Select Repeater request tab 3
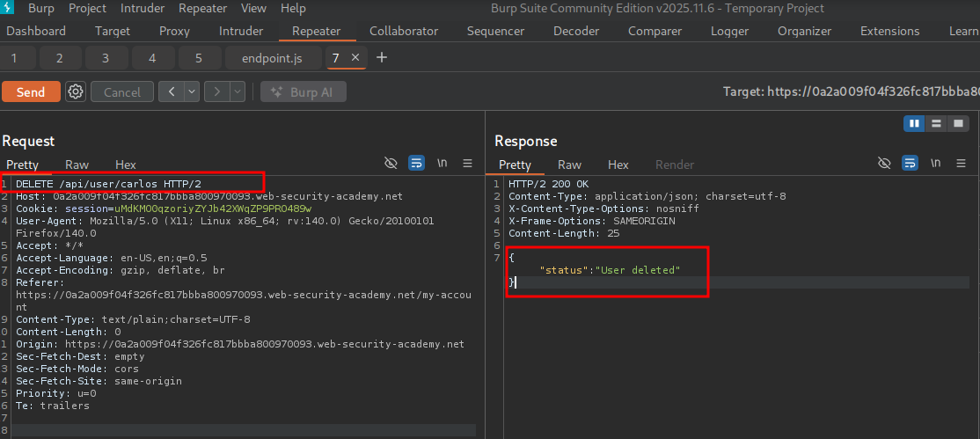980x439 pixels. (x=106, y=58)
